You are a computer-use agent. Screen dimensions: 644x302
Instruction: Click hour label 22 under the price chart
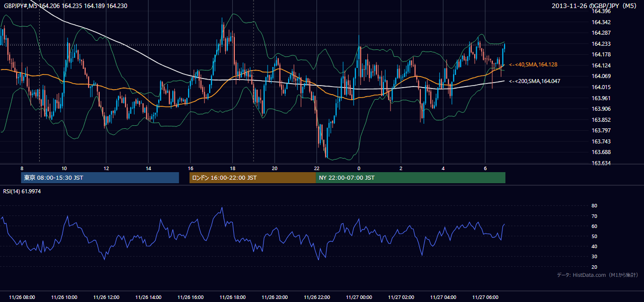[316, 168]
